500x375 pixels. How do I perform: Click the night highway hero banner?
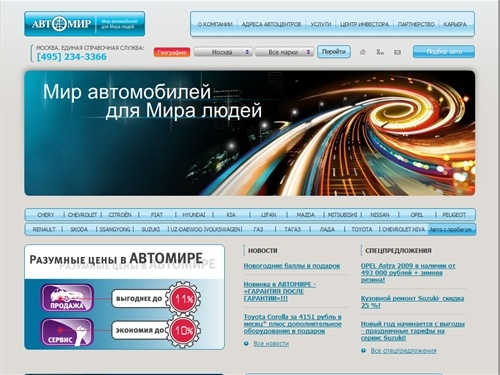click(250, 133)
